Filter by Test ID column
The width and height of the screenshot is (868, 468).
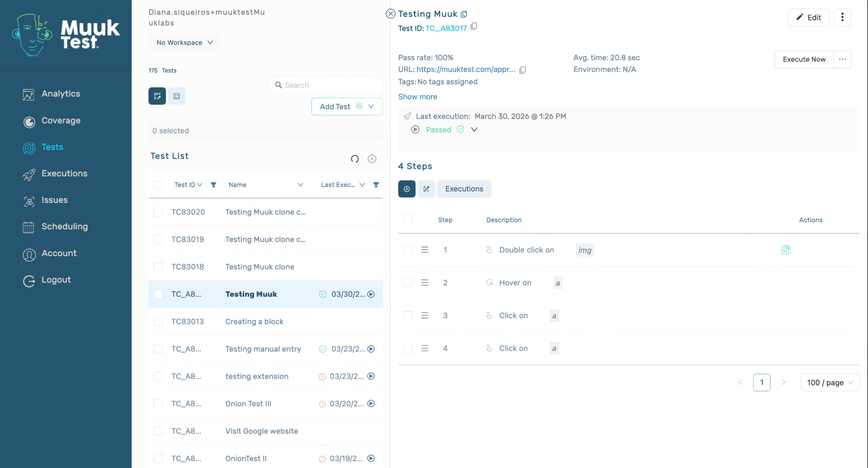click(213, 185)
